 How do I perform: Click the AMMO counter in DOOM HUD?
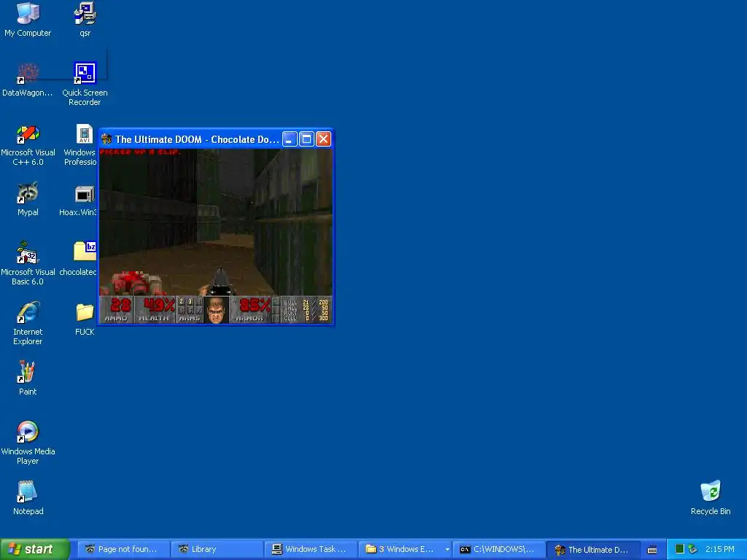[117, 310]
